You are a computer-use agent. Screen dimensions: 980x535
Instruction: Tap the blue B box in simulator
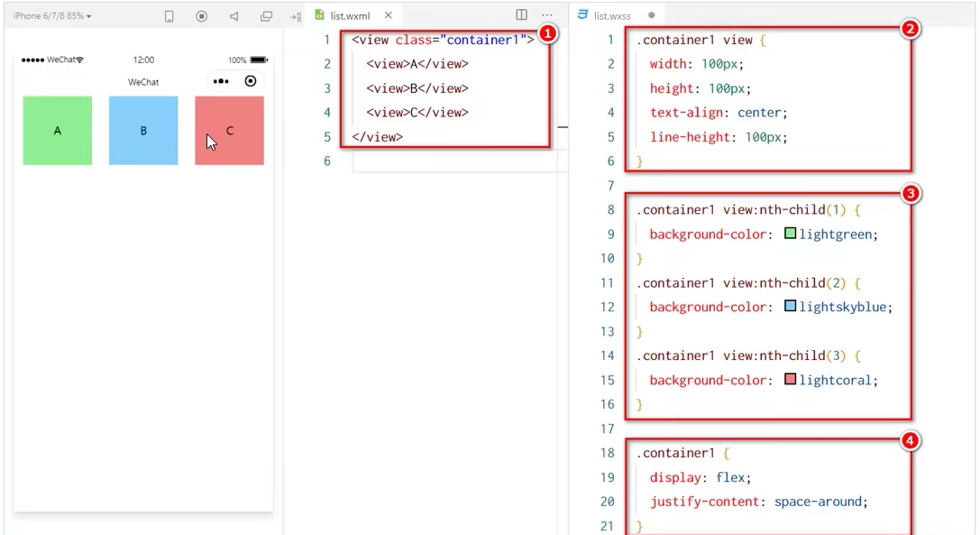click(143, 131)
